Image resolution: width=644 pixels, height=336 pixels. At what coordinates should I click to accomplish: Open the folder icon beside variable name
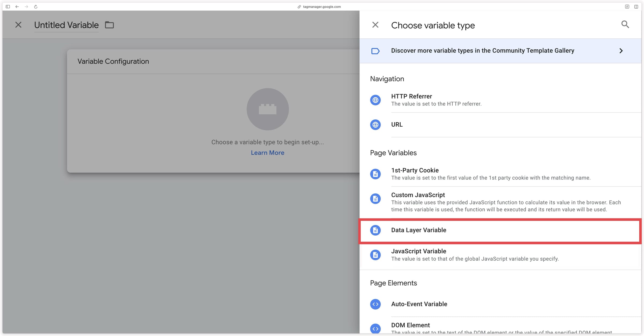[109, 25]
